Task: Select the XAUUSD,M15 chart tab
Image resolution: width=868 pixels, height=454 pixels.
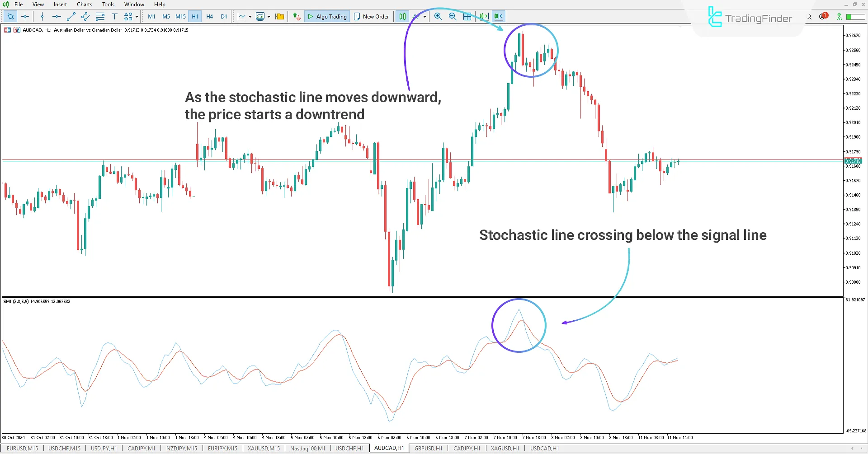Action: (x=263, y=448)
